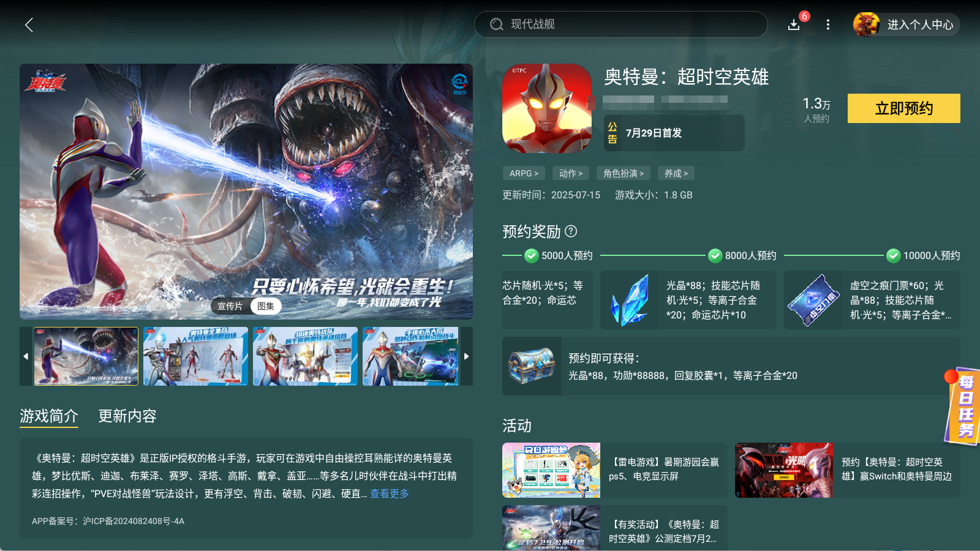Click the APP备案号 registration text
The image size is (980, 551).
pyautogui.click(x=108, y=521)
